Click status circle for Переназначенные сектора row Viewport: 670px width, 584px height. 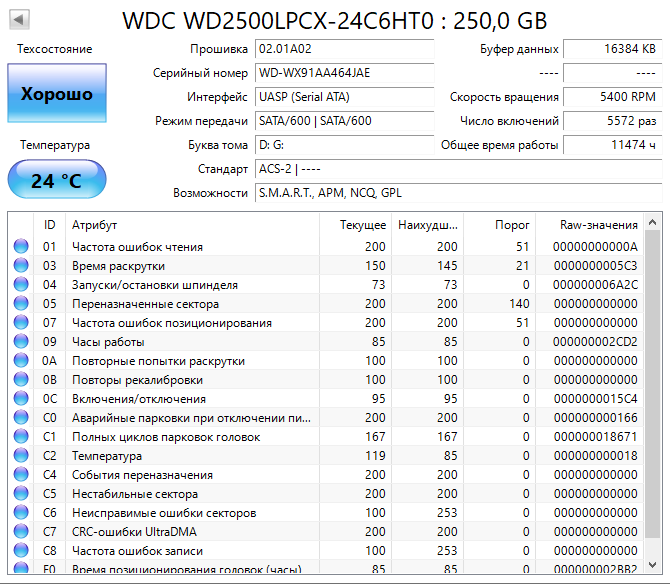(21, 304)
